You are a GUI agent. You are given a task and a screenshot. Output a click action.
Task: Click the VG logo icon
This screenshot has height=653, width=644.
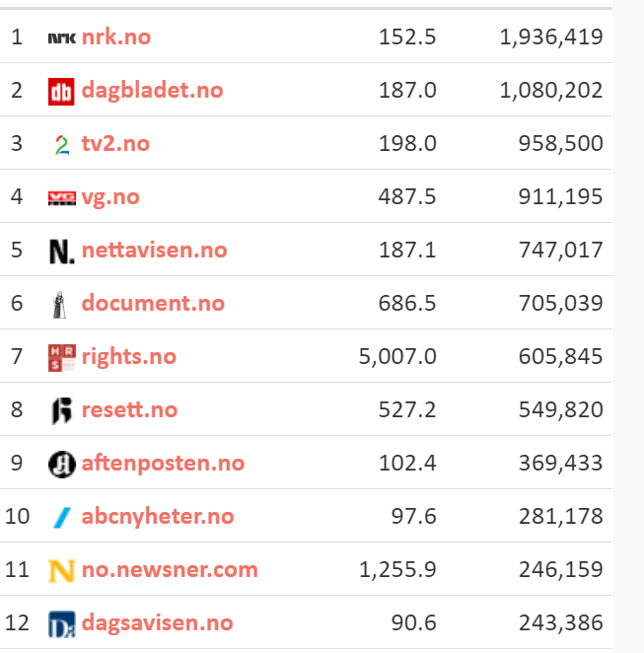coord(61,197)
